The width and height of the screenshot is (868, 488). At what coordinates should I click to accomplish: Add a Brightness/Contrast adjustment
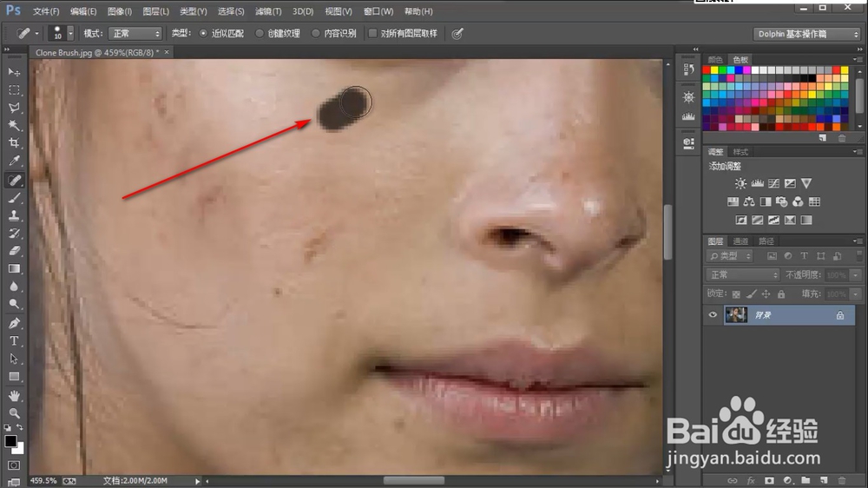pos(740,183)
